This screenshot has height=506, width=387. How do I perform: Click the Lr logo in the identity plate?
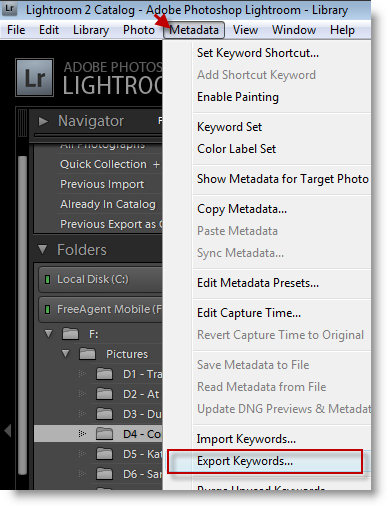pos(34,78)
